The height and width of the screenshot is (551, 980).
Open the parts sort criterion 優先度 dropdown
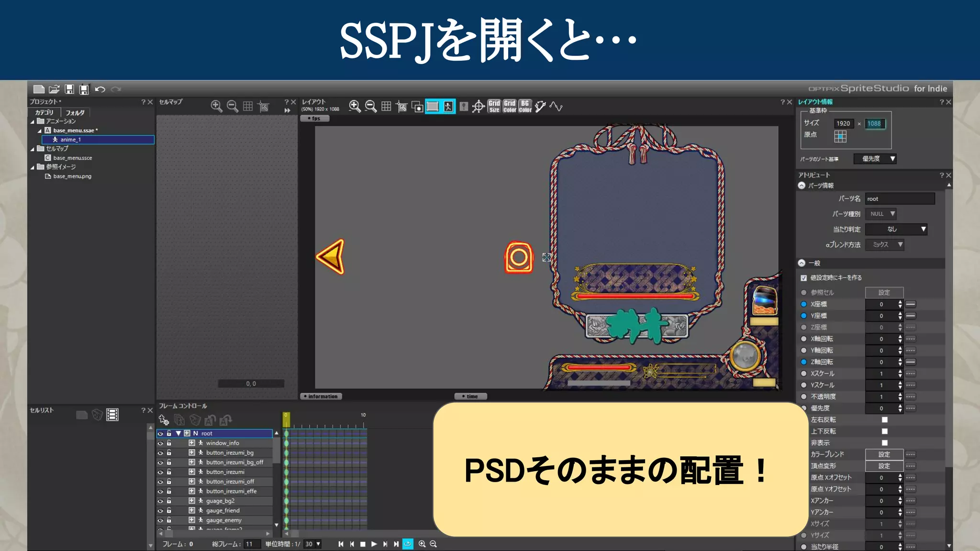tap(875, 159)
